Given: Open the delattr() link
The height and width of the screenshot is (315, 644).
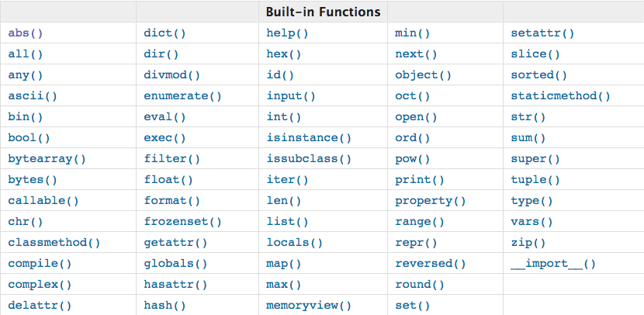Looking at the screenshot, I should 40,306.
